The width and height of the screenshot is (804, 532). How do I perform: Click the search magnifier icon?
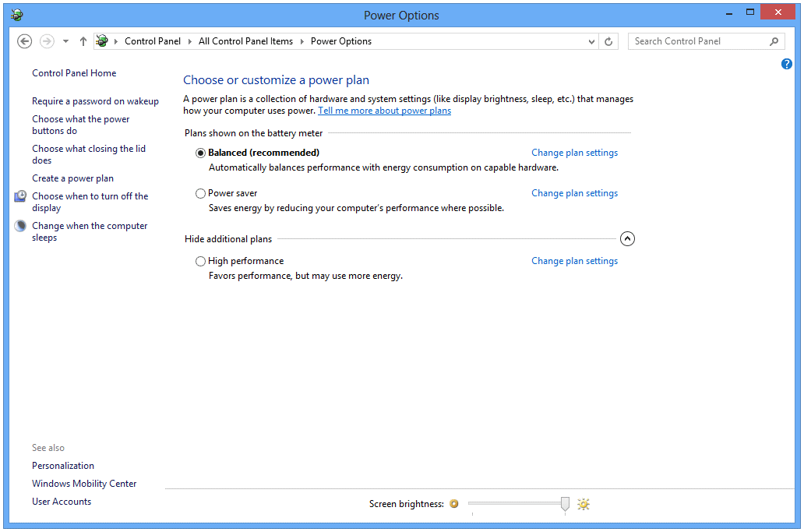(774, 41)
